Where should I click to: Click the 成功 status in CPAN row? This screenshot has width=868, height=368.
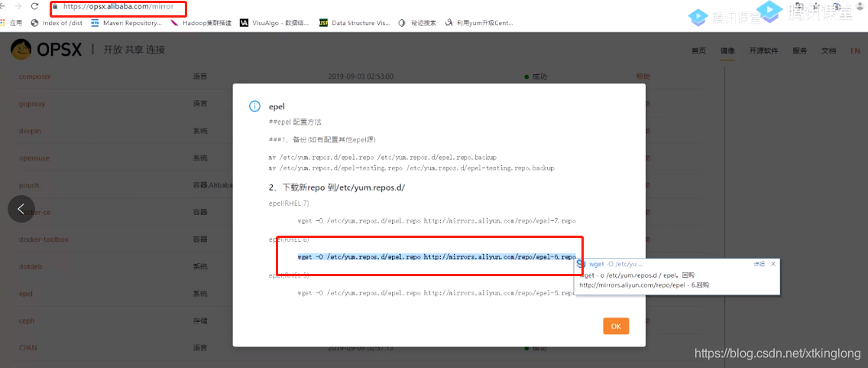tap(536, 348)
